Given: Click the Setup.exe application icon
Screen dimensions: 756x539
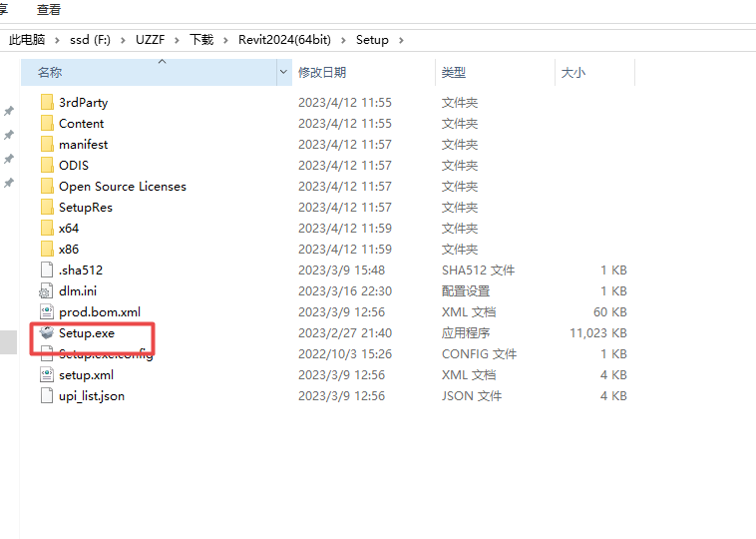Looking at the screenshot, I should click(x=46, y=333).
